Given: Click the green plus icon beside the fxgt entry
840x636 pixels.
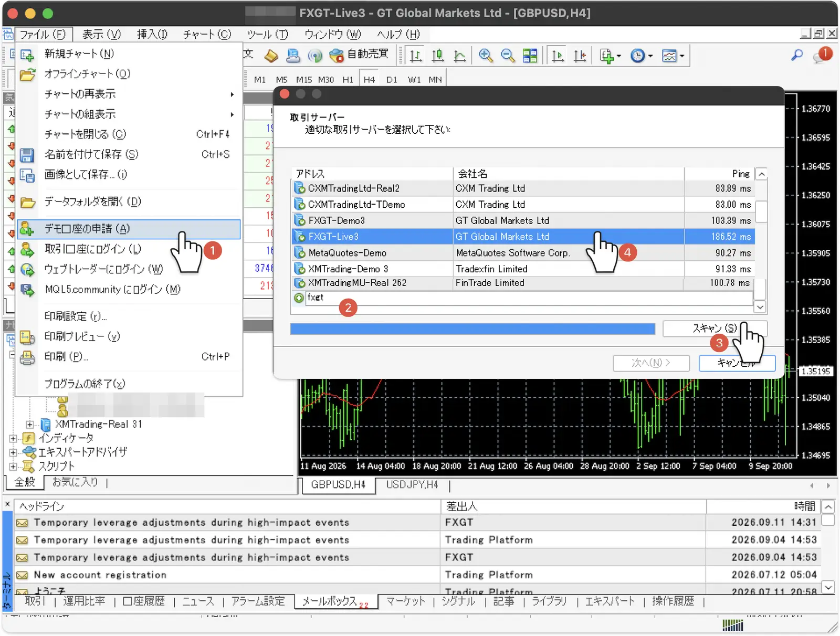Looking at the screenshot, I should [x=299, y=298].
